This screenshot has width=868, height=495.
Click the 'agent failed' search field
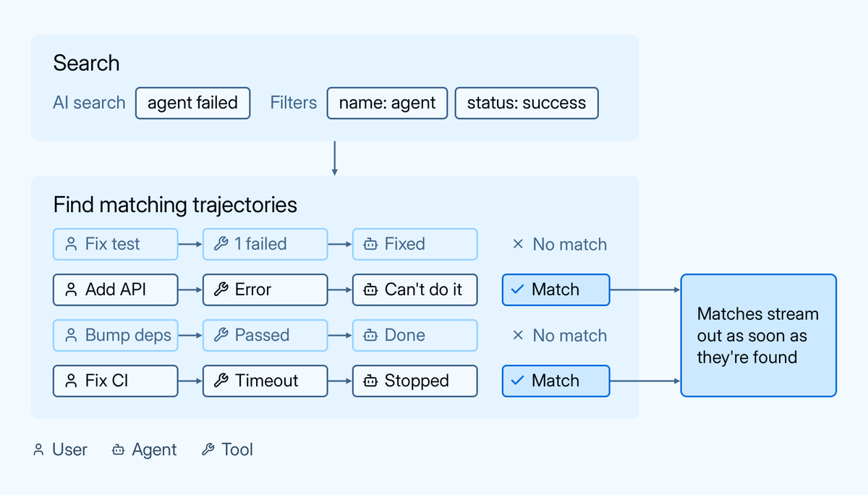pyautogui.click(x=192, y=103)
